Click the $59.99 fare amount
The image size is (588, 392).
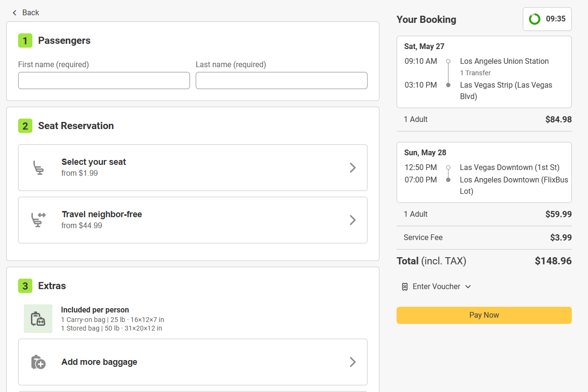[558, 214]
